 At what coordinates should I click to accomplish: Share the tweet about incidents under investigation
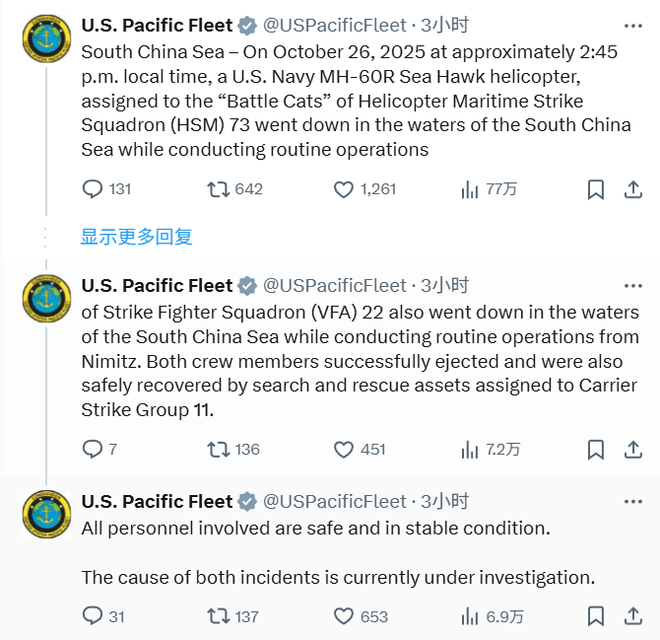pyautogui.click(x=632, y=616)
